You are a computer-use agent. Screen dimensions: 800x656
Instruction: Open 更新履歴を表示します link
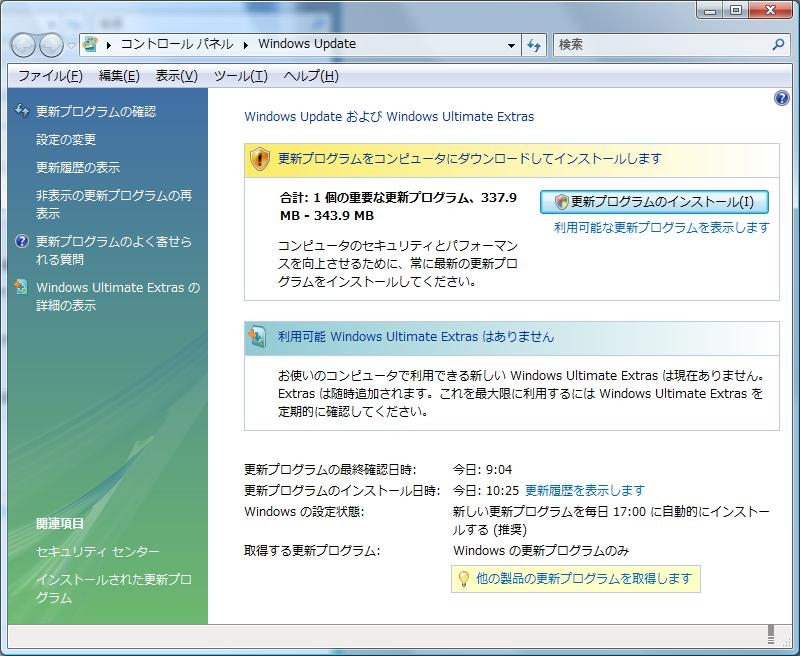pos(585,491)
